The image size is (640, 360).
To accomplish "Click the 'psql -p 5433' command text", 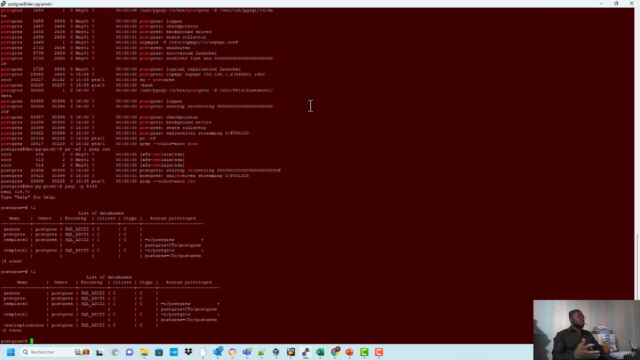I will pyautogui.click(x=81, y=187).
